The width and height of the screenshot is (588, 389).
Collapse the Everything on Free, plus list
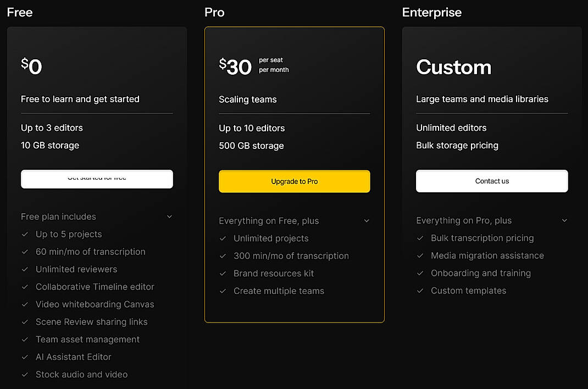click(367, 220)
